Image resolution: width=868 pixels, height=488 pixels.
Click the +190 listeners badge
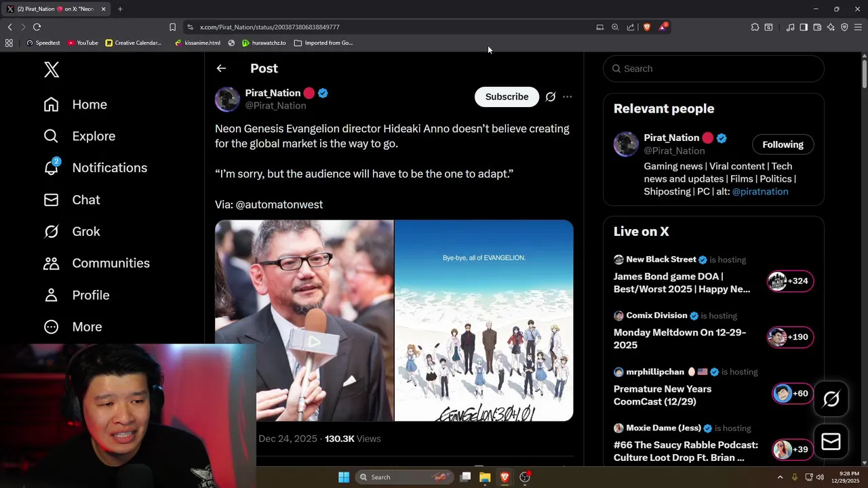coord(790,337)
